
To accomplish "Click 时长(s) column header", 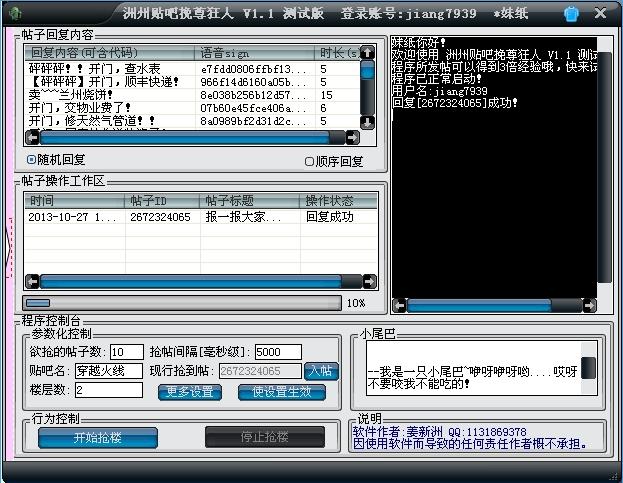I will [337, 53].
